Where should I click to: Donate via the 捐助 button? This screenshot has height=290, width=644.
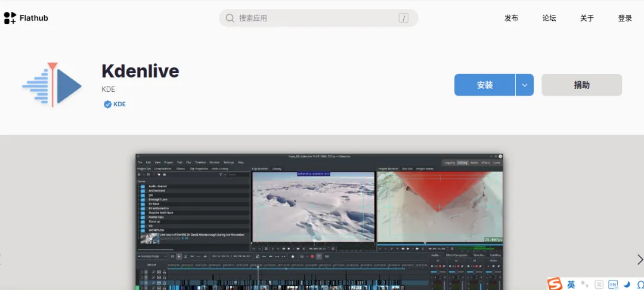coord(581,85)
